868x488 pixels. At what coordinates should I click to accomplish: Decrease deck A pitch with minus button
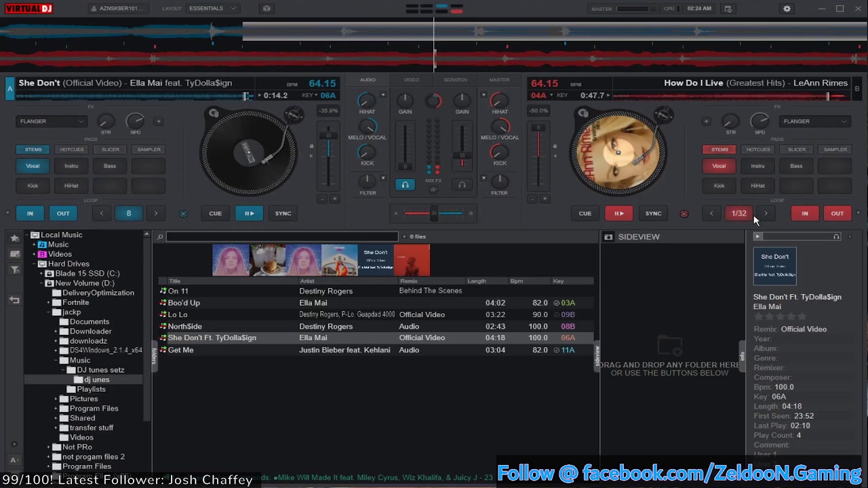coord(322,199)
